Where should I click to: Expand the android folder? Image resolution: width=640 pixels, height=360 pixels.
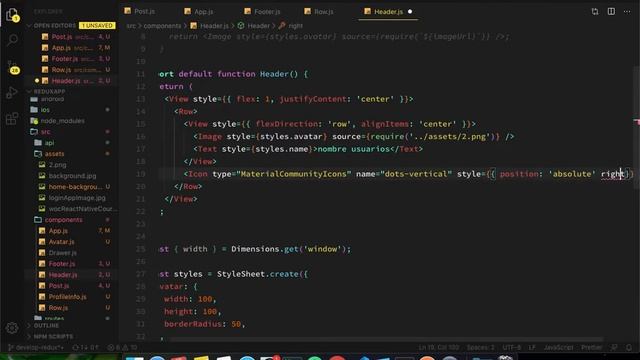tap(52, 99)
